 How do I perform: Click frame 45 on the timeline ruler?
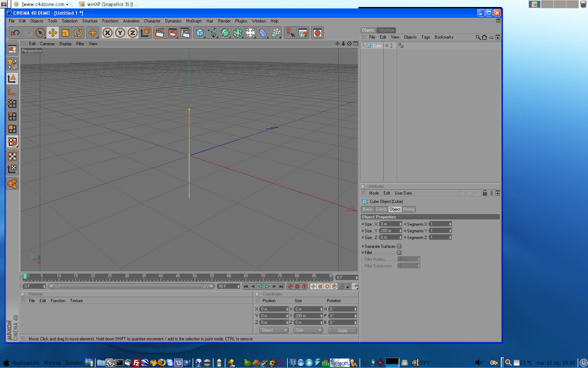click(x=178, y=277)
